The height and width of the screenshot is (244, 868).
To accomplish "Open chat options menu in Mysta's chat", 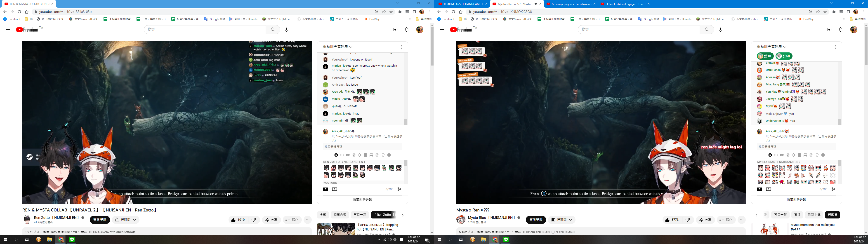I will [x=835, y=47].
